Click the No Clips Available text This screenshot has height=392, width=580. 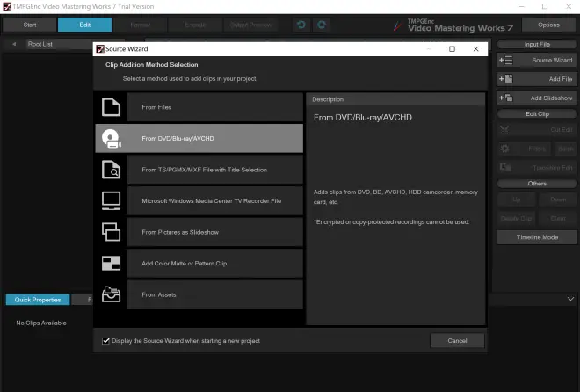click(x=41, y=323)
